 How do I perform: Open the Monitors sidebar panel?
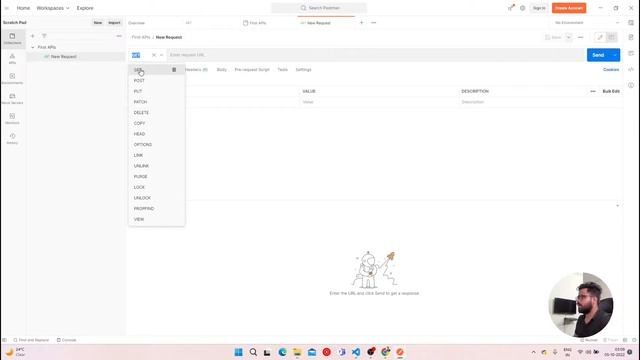coord(12,118)
